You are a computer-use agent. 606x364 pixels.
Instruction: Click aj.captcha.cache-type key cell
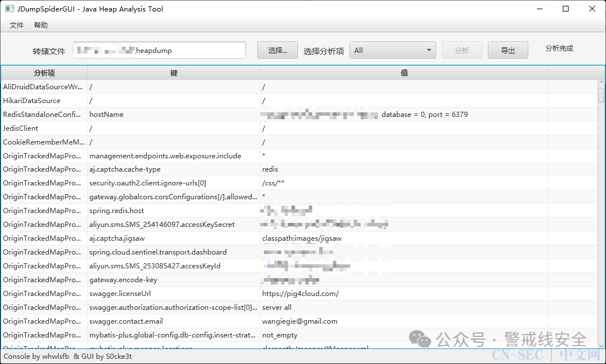point(174,169)
